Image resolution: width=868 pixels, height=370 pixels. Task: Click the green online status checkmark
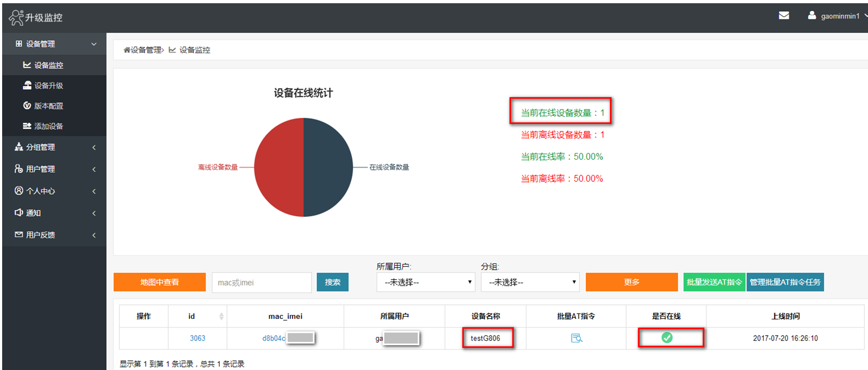click(667, 338)
